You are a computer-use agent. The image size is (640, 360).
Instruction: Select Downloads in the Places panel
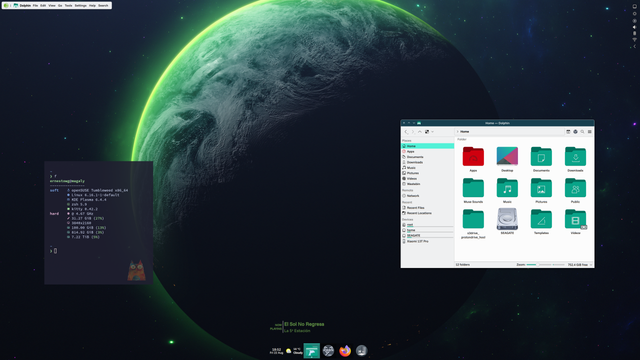coord(427,162)
